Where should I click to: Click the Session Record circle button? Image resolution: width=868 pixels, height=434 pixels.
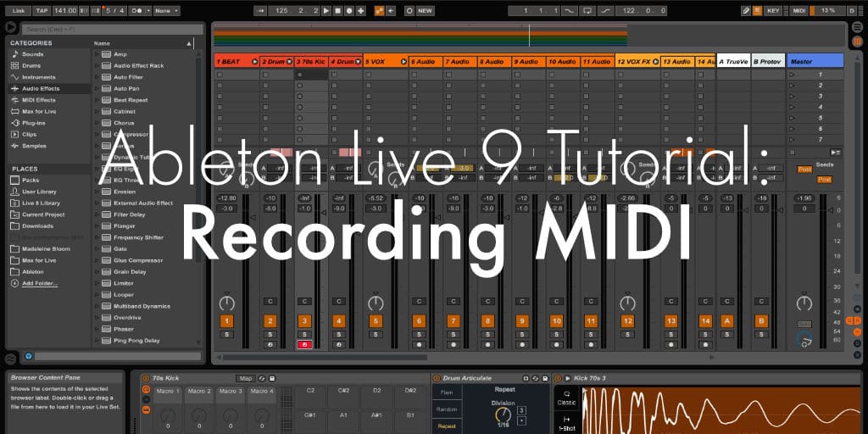click(409, 10)
